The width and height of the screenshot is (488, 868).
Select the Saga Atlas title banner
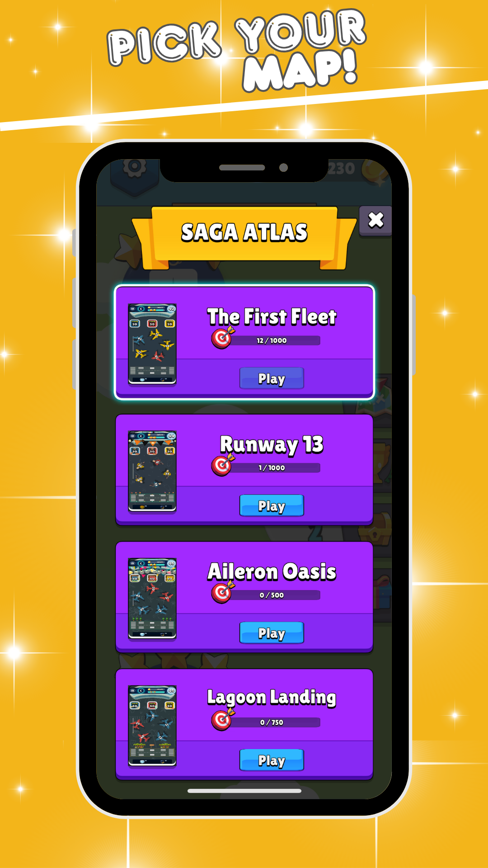tap(244, 236)
